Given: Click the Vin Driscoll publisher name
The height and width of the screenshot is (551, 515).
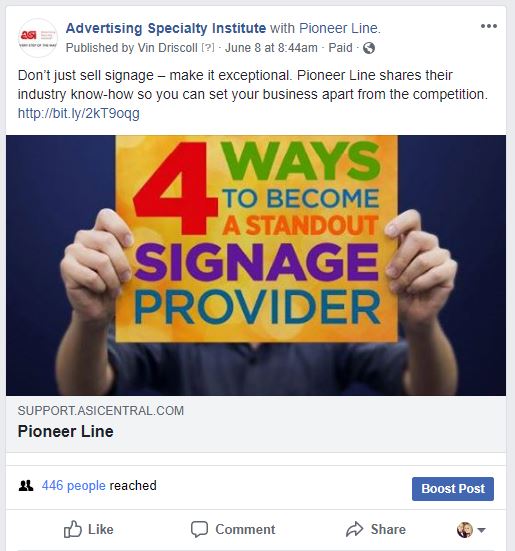Looking at the screenshot, I should point(167,47).
